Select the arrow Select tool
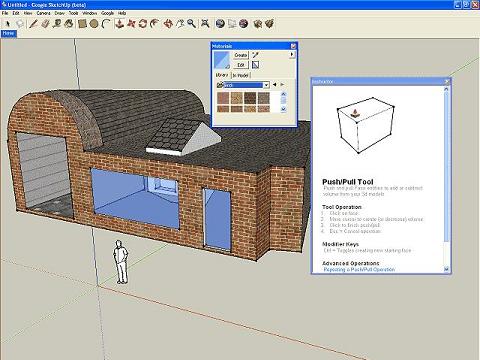This screenshot has height=360, width=480. tap(7, 24)
